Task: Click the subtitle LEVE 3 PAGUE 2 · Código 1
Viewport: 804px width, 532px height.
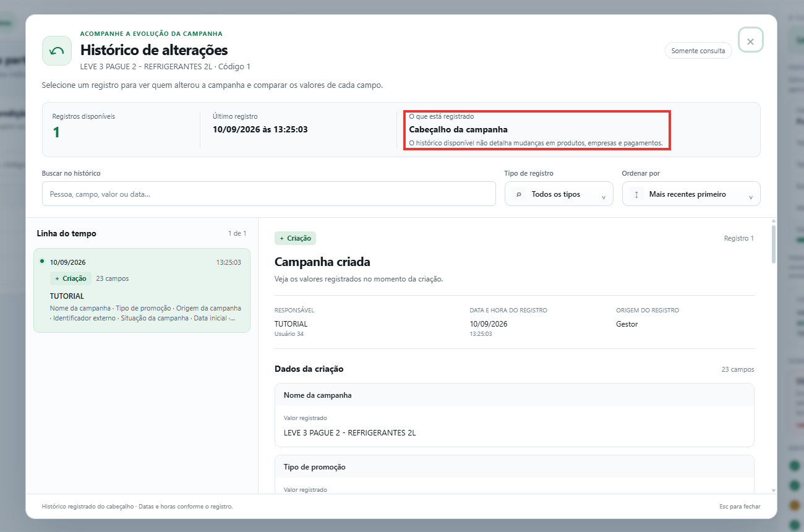Action: pyautogui.click(x=165, y=66)
